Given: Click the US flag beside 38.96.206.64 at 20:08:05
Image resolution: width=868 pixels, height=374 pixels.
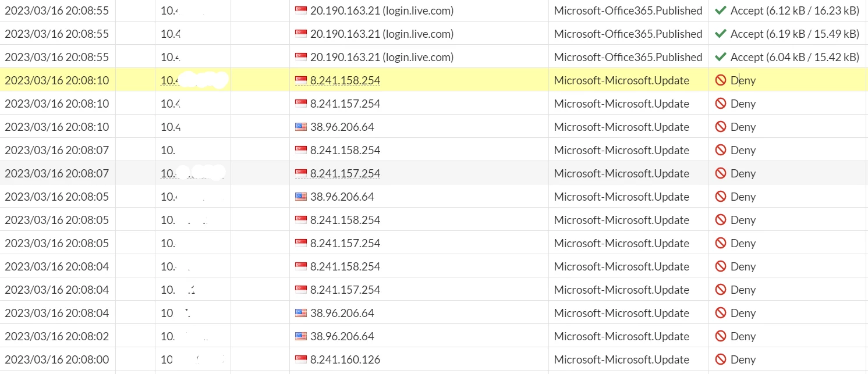Looking at the screenshot, I should tap(301, 197).
